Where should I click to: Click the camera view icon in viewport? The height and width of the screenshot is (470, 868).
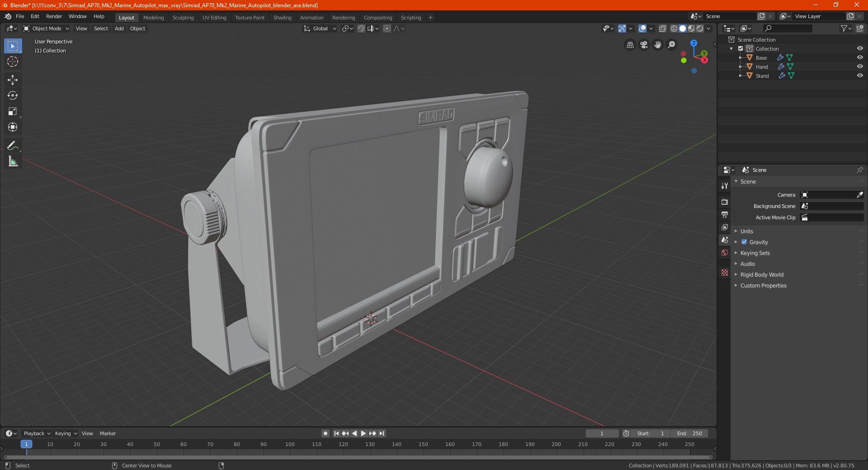[644, 45]
